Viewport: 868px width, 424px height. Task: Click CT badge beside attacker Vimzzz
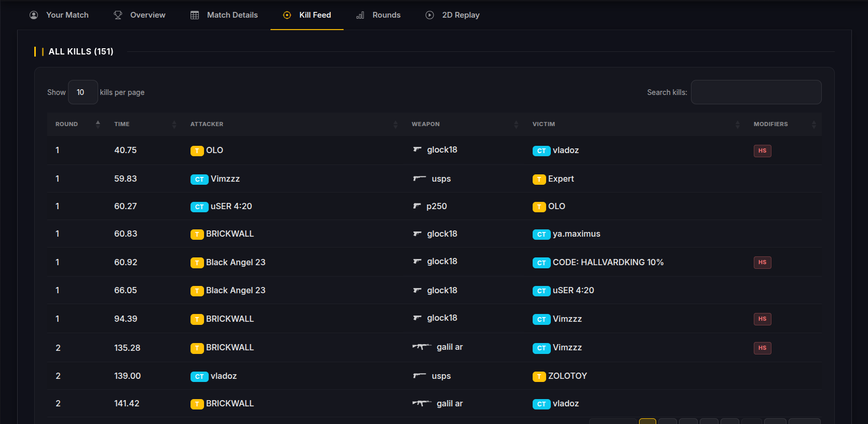[199, 179]
